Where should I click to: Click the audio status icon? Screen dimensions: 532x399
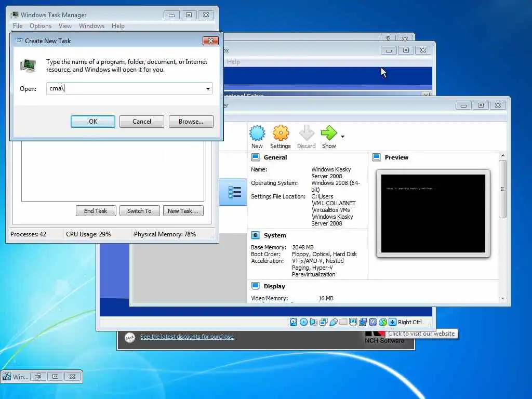coord(313,322)
